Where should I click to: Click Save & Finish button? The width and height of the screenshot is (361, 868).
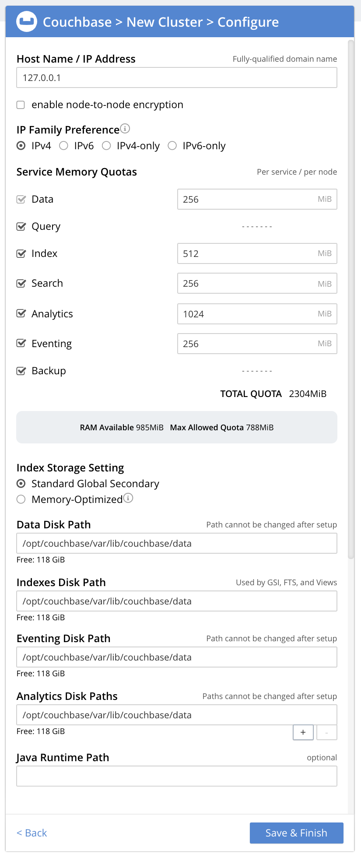point(296,833)
